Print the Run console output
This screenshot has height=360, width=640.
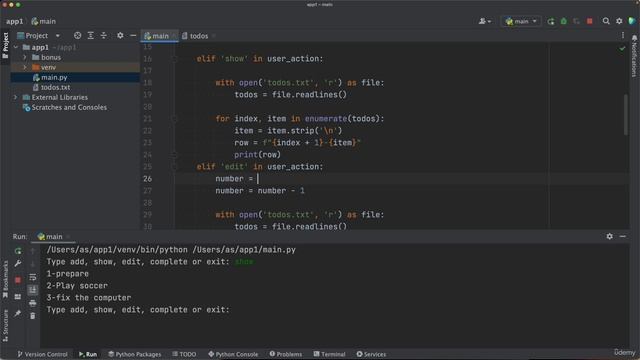click(33, 303)
